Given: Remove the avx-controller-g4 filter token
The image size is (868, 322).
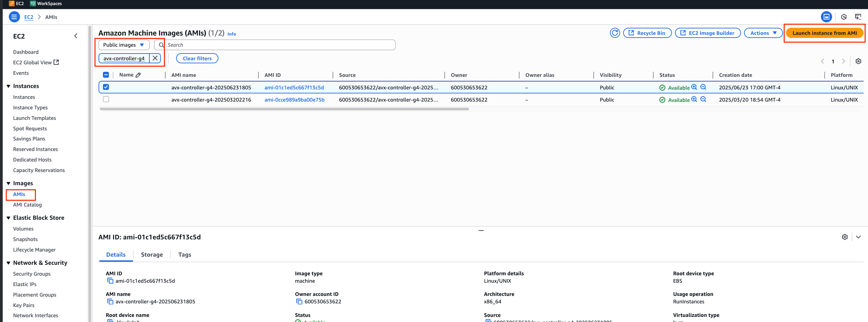Looking at the screenshot, I should (155, 58).
